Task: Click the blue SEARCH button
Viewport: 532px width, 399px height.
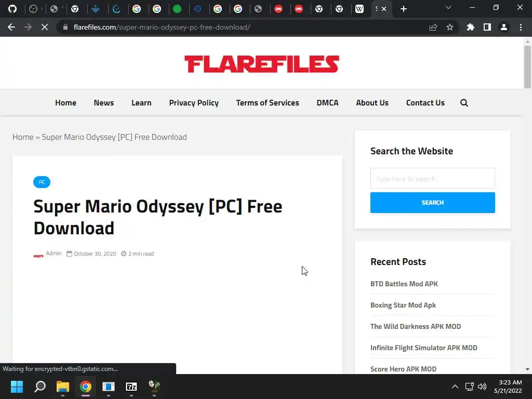Action: (x=433, y=203)
